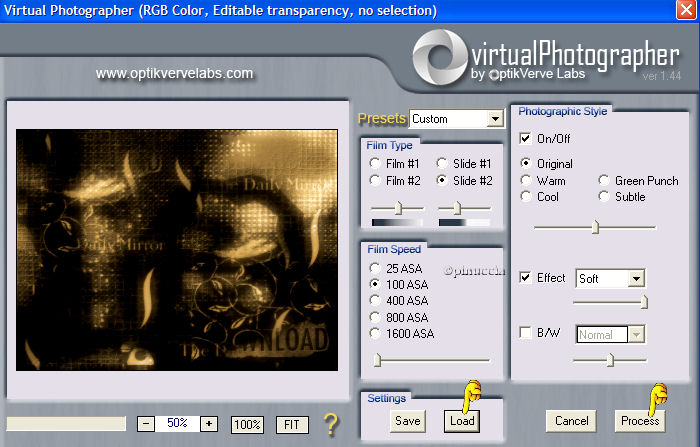
Task: Toggle the Effect checkbox
Action: coord(525,277)
